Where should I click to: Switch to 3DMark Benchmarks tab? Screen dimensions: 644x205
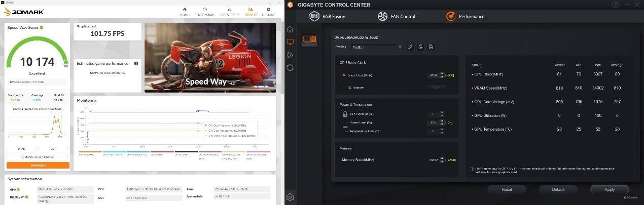pos(204,12)
